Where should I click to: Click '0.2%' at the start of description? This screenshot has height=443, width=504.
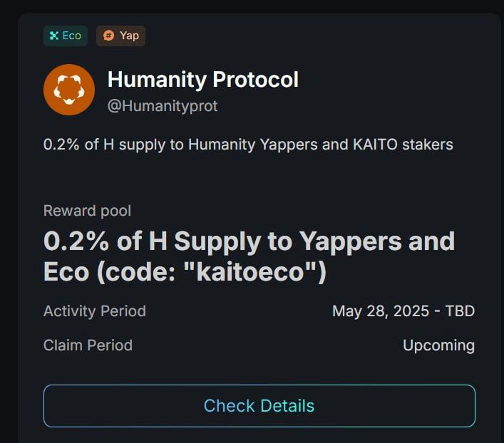[61, 145]
